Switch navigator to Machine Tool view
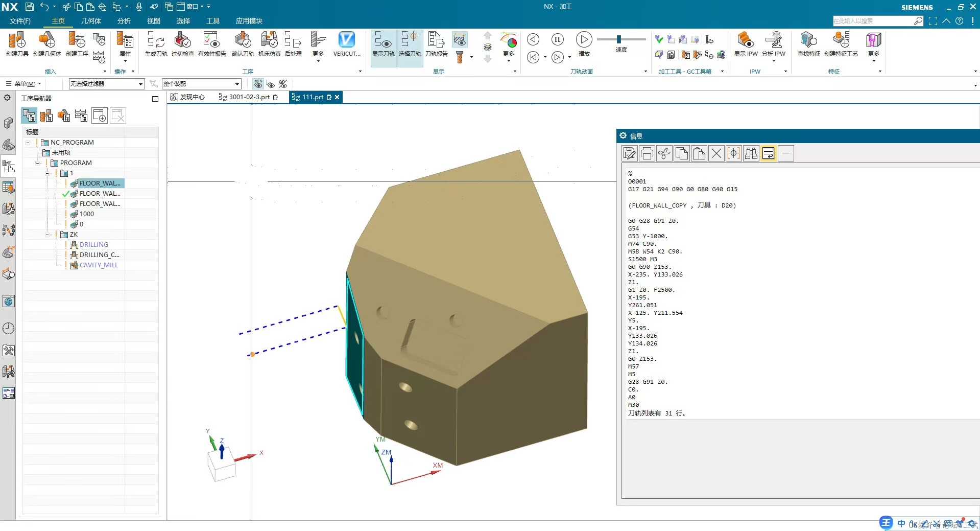Image resolution: width=980 pixels, height=531 pixels. [x=46, y=116]
